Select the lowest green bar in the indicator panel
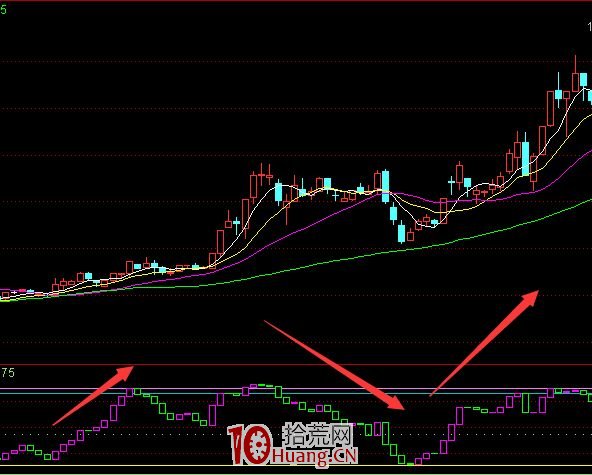592x475 pixels. click(410, 464)
